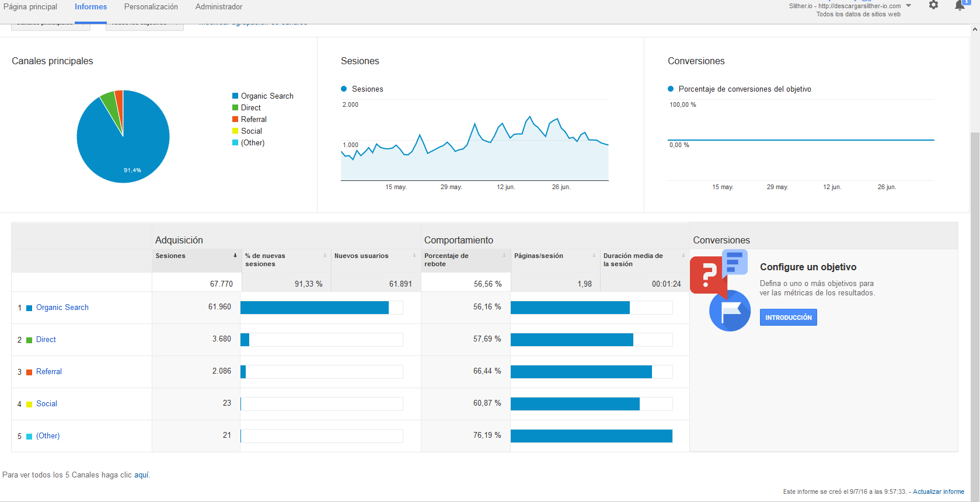This screenshot has height=502, width=980.
Task: Click Actualizar informe link
Action: pos(939,491)
